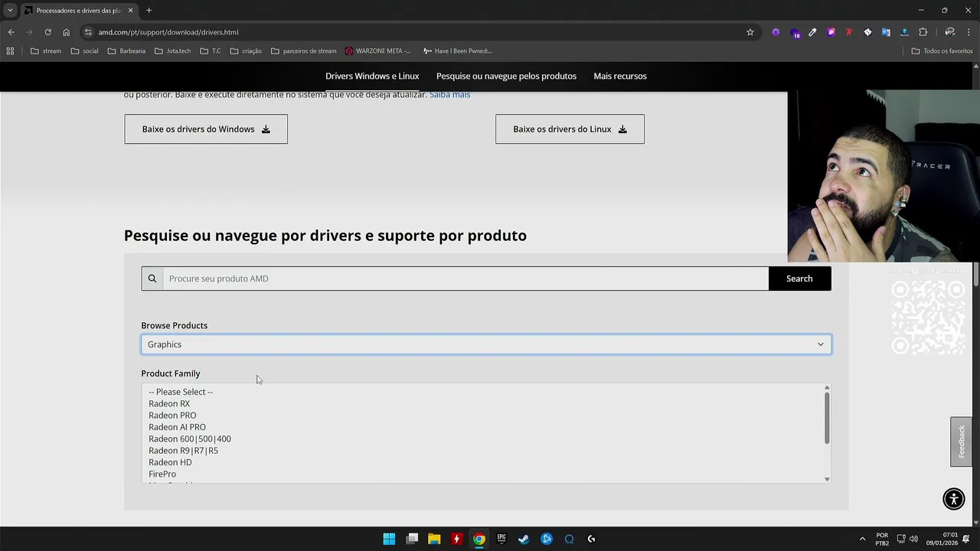Select Radeon HD product family

pyautogui.click(x=170, y=462)
